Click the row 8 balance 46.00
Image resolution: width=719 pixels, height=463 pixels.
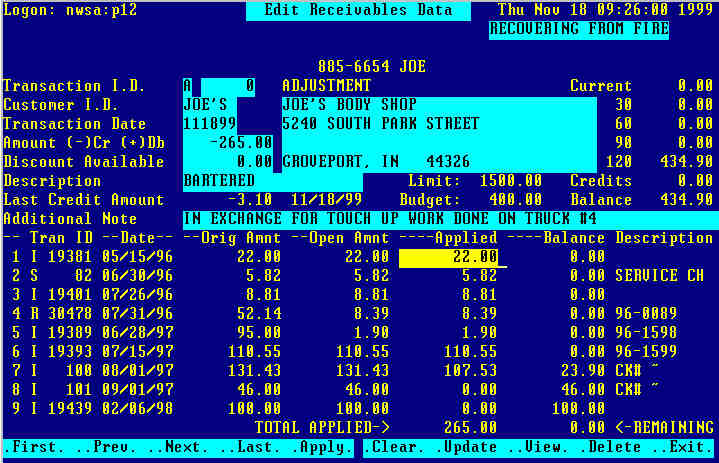click(x=583, y=390)
